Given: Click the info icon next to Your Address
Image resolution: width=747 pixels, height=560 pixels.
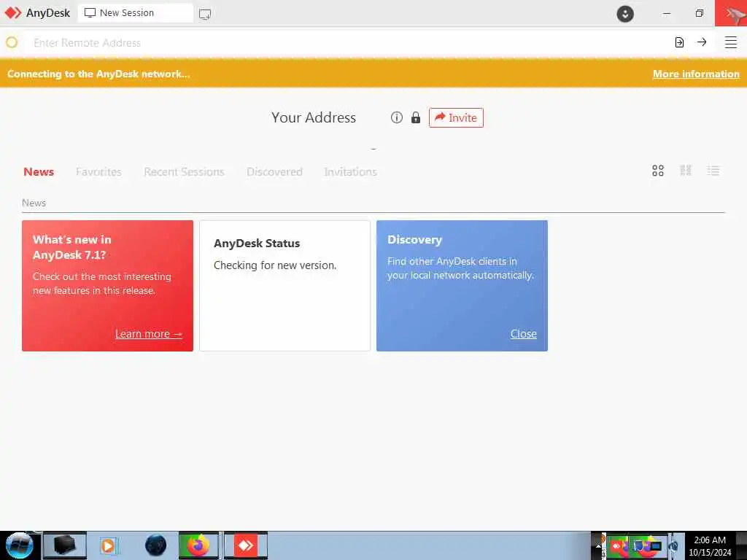Looking at the screenshot, I should 396,117.
